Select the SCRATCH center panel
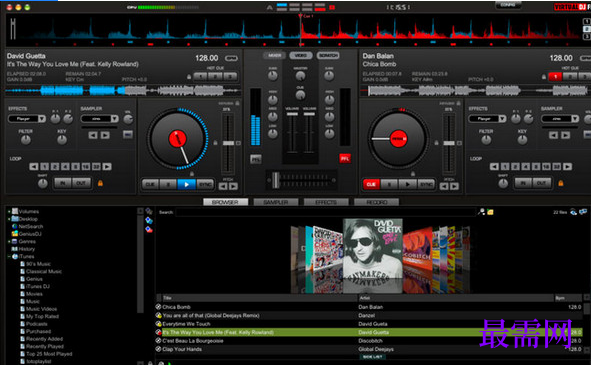 coord(328,55)
